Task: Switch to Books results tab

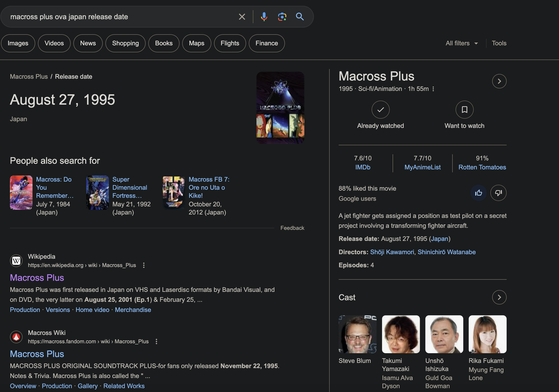Action: [164, 43]
